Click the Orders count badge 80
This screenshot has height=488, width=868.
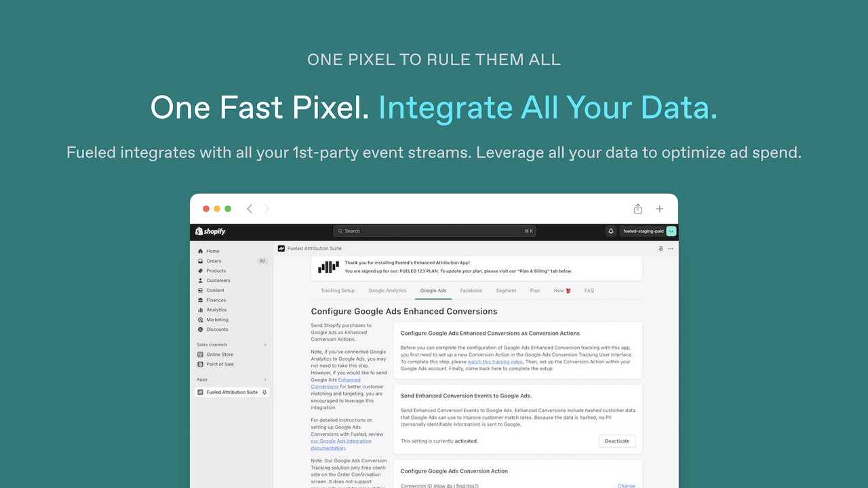[262, 261]
